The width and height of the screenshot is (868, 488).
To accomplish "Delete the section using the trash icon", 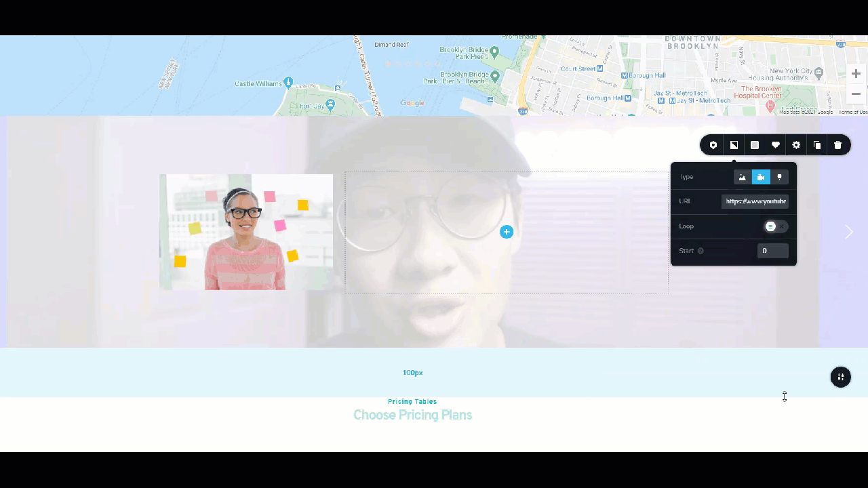I will tap(837, 144).
